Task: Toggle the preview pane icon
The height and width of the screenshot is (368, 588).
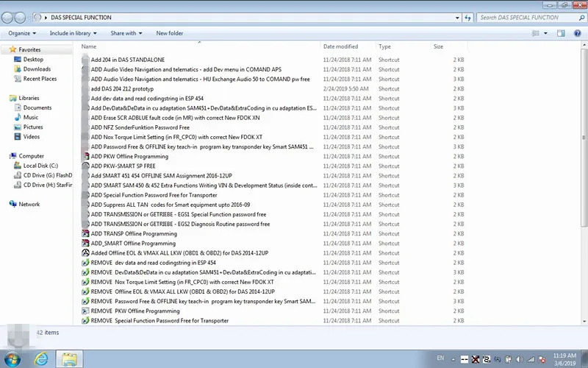Action: 561,33
